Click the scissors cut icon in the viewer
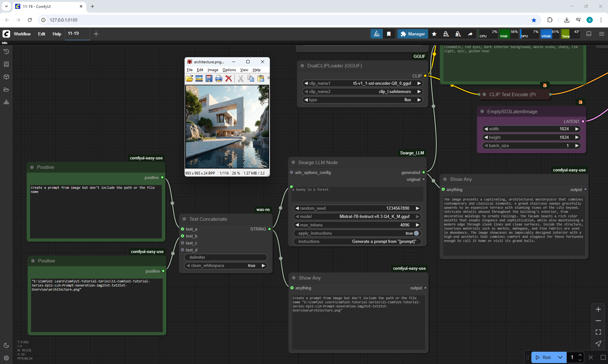 tap(241, 78)
